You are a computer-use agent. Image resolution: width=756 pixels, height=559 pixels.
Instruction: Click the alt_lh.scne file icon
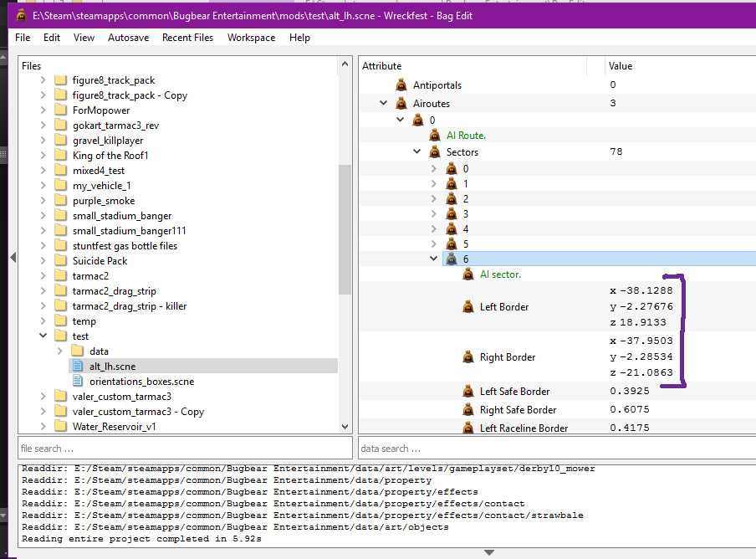pyautogui.click(x=77, y=366)
